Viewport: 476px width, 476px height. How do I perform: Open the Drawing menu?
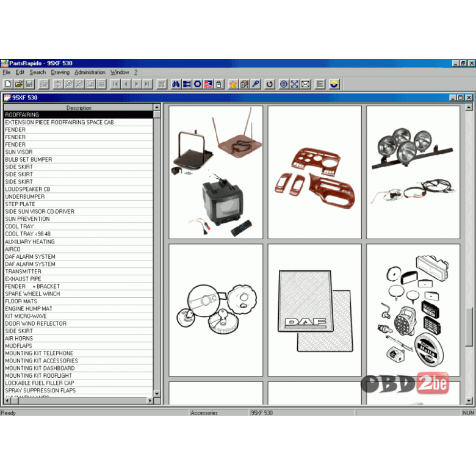pos(60,72)
